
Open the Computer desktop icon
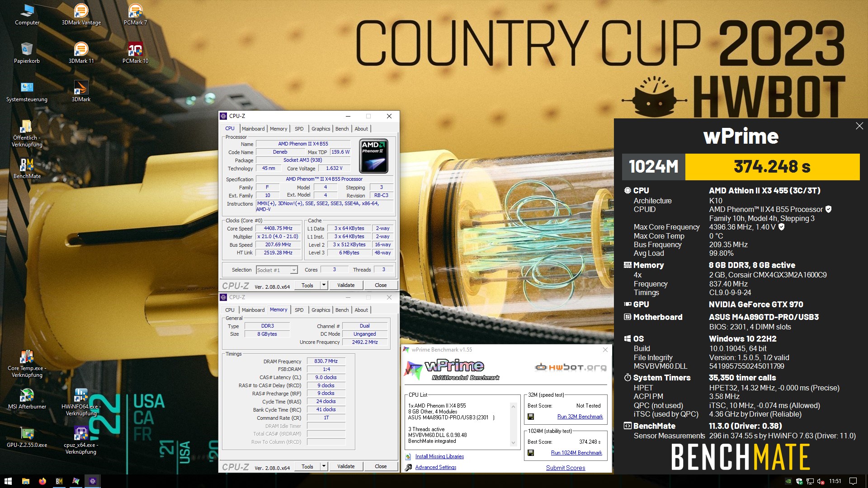(27, 14)
